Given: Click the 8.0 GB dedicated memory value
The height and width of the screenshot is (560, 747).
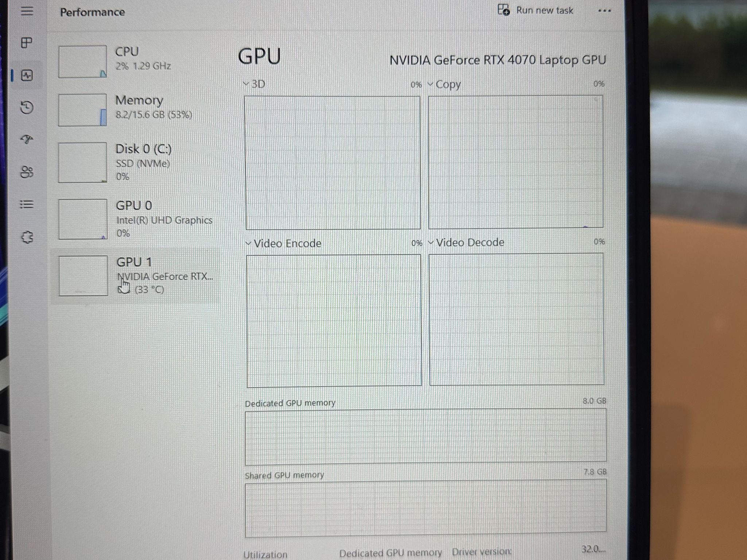Looking at the screenshot, I should tap(594, 401).
